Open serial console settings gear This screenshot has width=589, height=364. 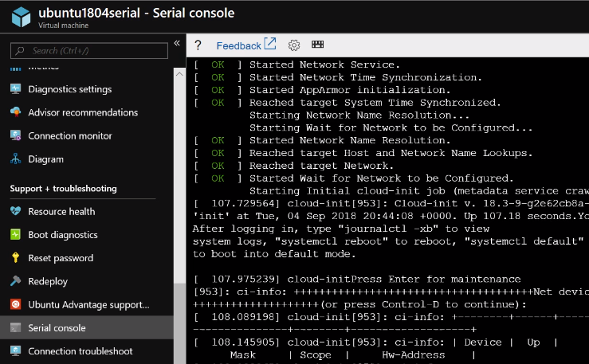pyautogui.click(x=294, y=45)
